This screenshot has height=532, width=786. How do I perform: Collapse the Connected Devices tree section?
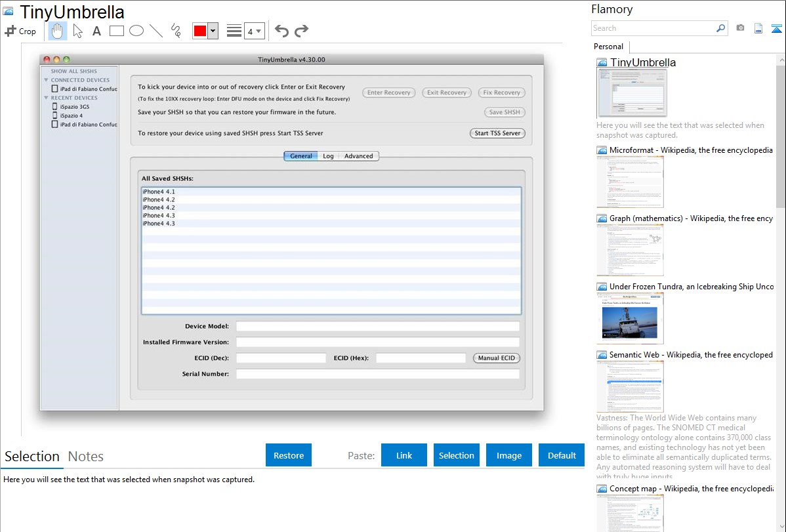coord(46,80)
